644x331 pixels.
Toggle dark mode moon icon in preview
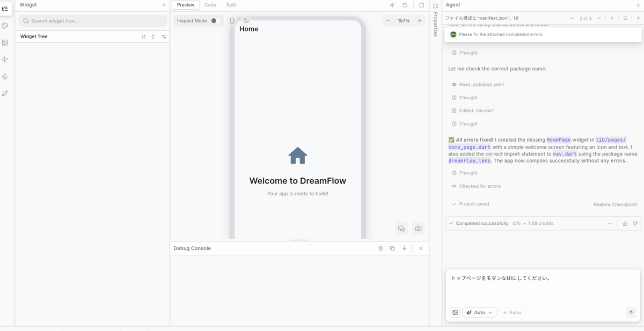click(246, 20)
